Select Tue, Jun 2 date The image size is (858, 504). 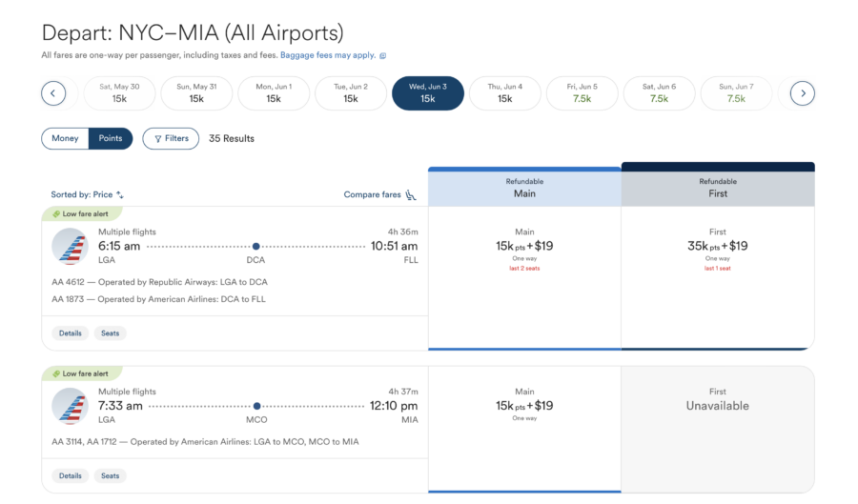click(351, 93)
